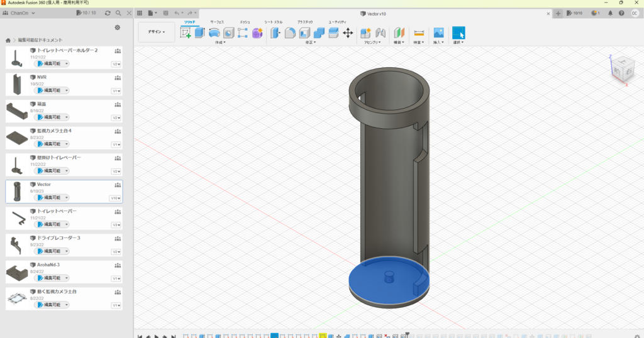
Task: Click the timeline play button
Action: [156, 335]
